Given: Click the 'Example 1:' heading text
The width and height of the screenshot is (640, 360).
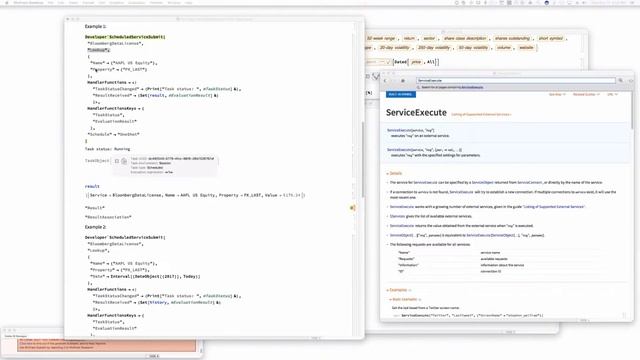Looking at the screenshot, I should (96, 26).
